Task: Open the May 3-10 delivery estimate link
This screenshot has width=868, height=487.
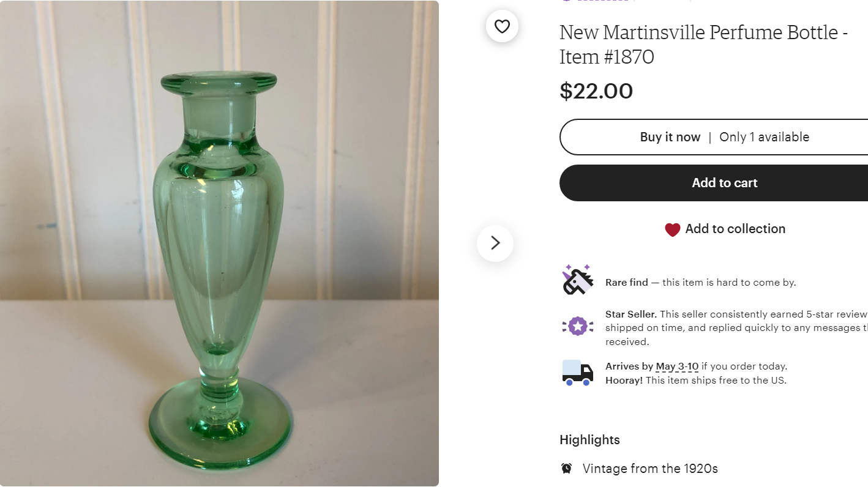Action: [x=677, y=366]
